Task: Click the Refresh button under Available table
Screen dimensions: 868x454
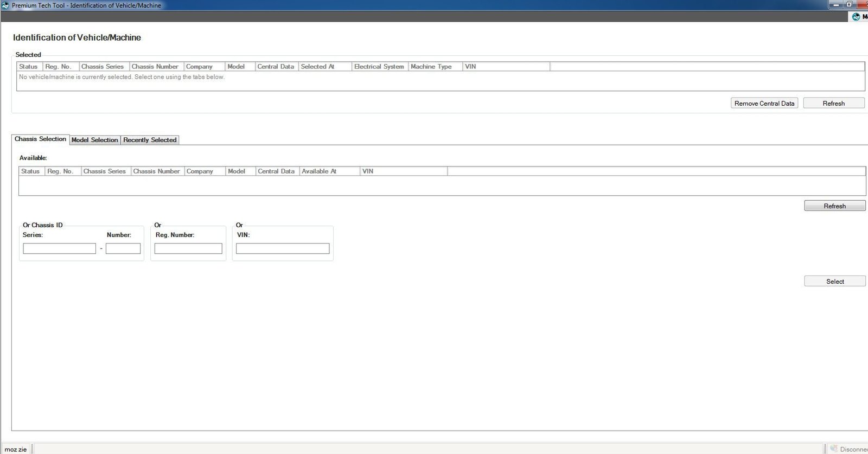Action: pyautogui.click(x=834, y=206)
